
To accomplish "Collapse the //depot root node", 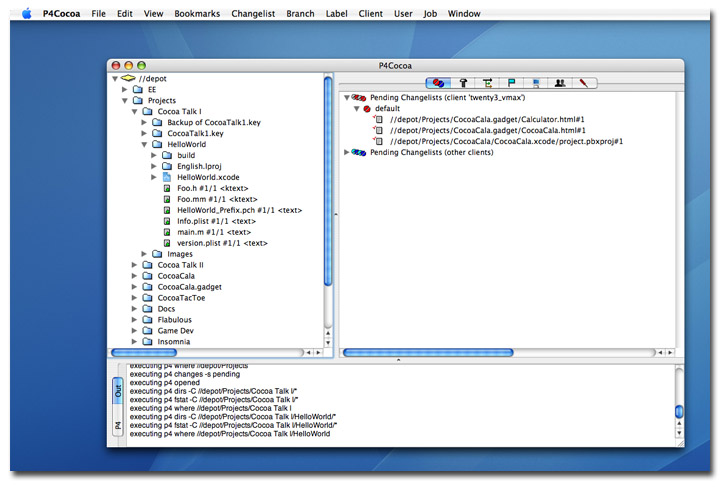I will click(x=115, y=79).
